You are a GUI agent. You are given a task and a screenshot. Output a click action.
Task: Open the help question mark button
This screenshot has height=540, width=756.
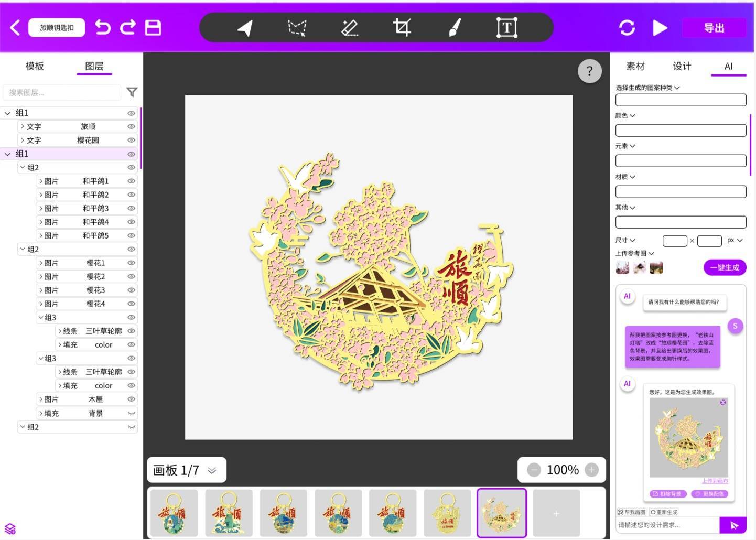pyautogui.click(x=590, y=71)
